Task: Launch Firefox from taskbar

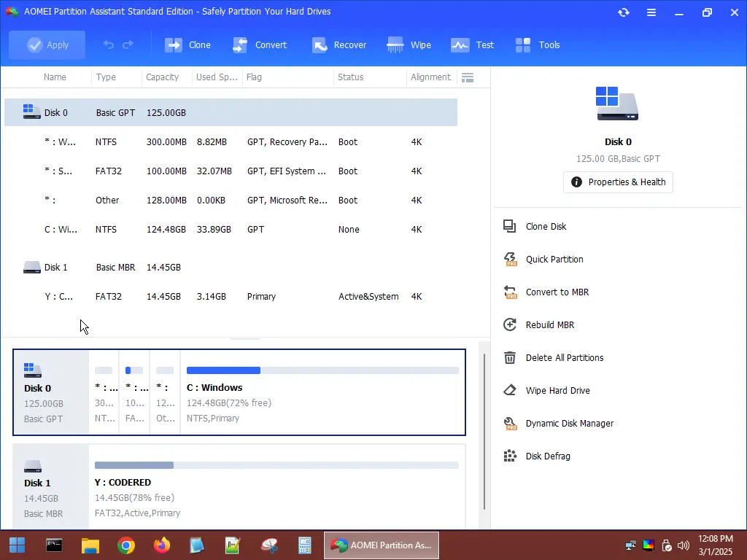Action: (x=162, y=545)
